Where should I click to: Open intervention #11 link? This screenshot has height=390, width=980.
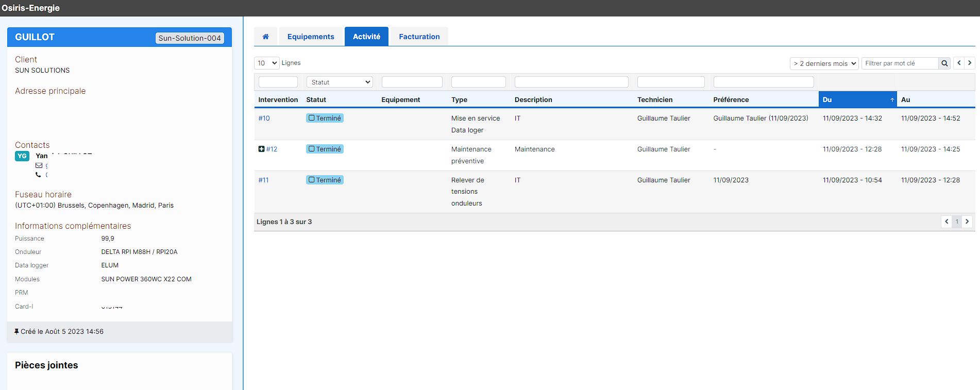pos(263,180)
